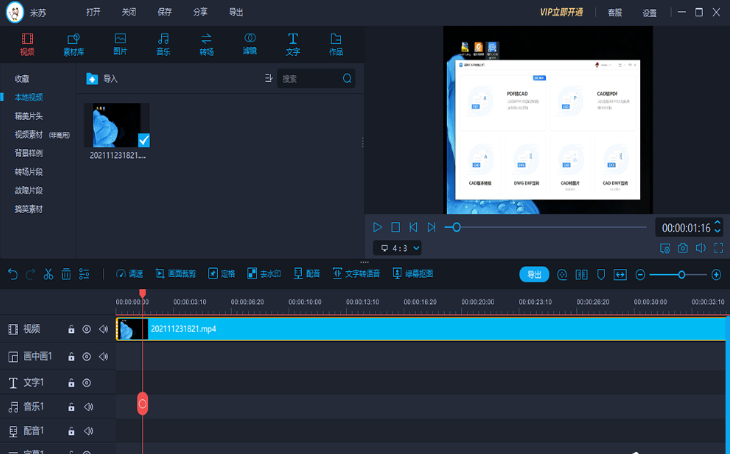Viewport: 730px width, 454px height.
Task: Stop the preview playback
Action: click(395, 227)
